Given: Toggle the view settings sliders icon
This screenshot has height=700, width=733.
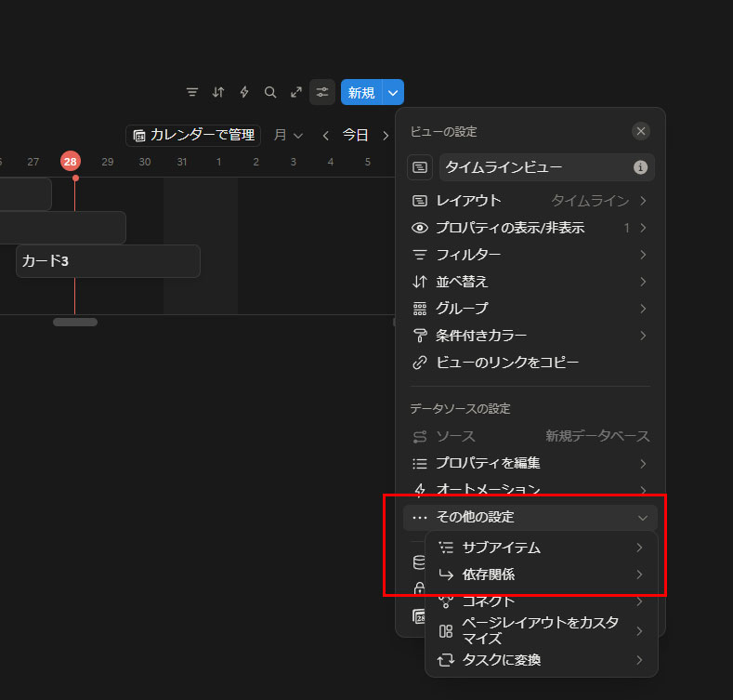Looking at the screenshot, I should click(322, 92).
